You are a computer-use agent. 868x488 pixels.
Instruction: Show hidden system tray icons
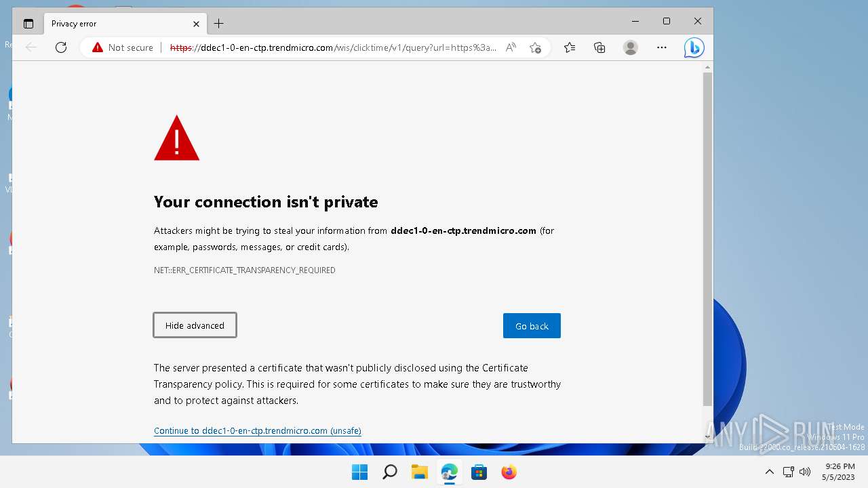coord(769,472)
